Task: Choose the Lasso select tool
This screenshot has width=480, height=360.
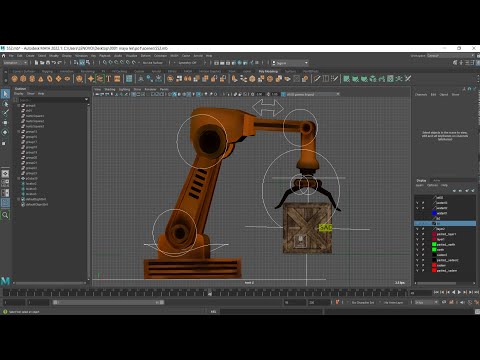Action: 5,104
